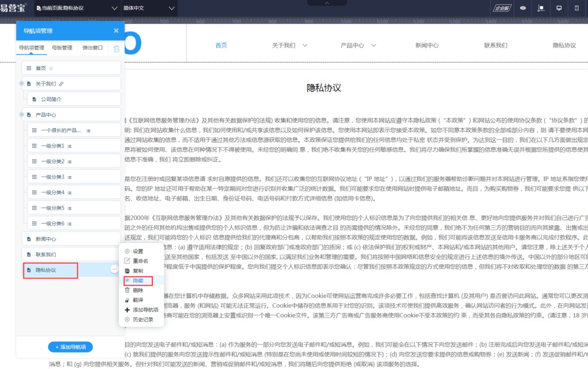Click the link icon beside 关于我们 in tree
The height and width of the screenshot is (369, 588).
[61, 84]
